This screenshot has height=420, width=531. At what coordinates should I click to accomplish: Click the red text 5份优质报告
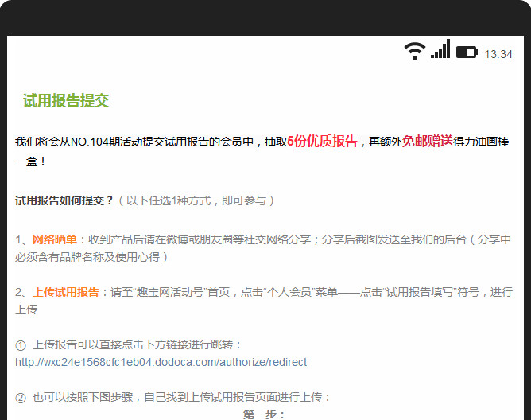tap(322, 141)
